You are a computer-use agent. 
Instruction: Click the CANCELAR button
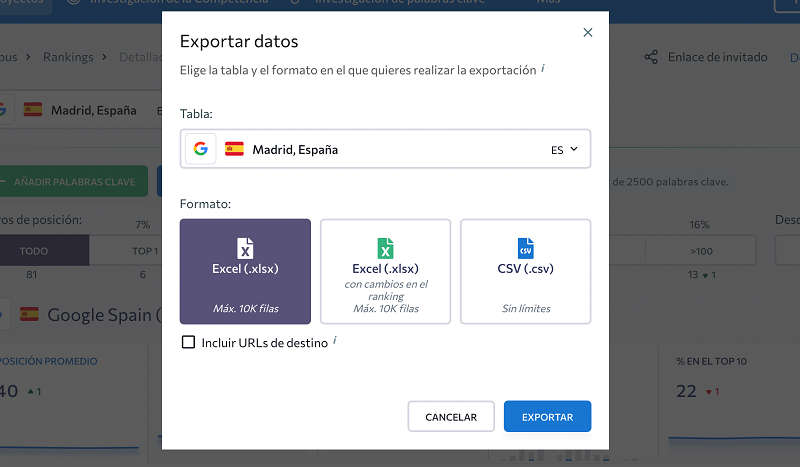click(451, 416)
